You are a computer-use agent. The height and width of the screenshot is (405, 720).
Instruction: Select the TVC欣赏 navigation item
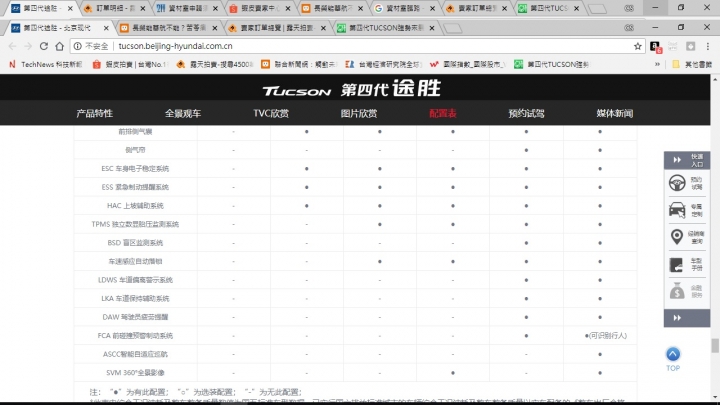[x=271, y=113]
